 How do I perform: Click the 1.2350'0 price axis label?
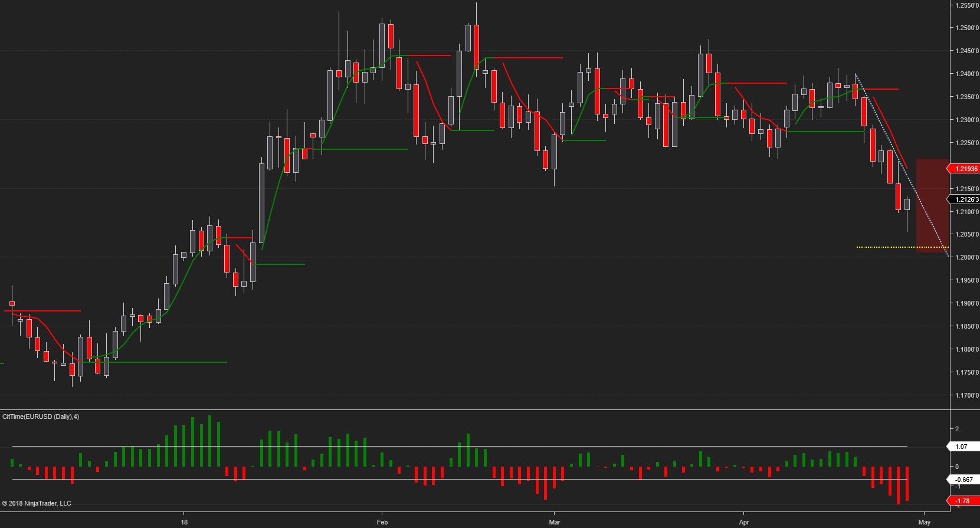click(x=967, y=97)
